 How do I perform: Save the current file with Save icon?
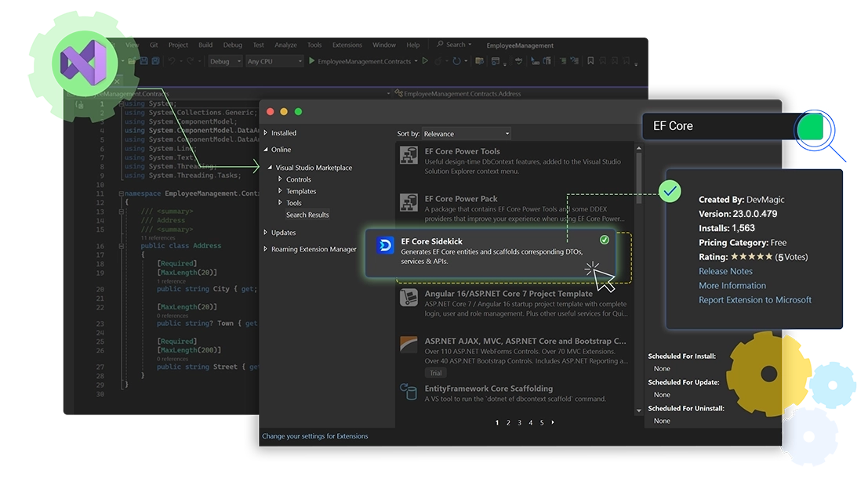click(x=144, y=61)
